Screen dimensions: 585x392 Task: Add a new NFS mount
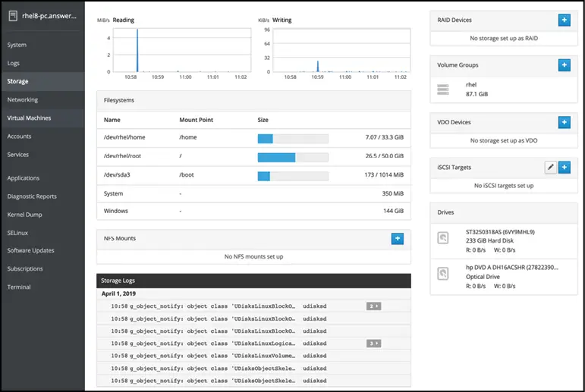tap(397, 238)
